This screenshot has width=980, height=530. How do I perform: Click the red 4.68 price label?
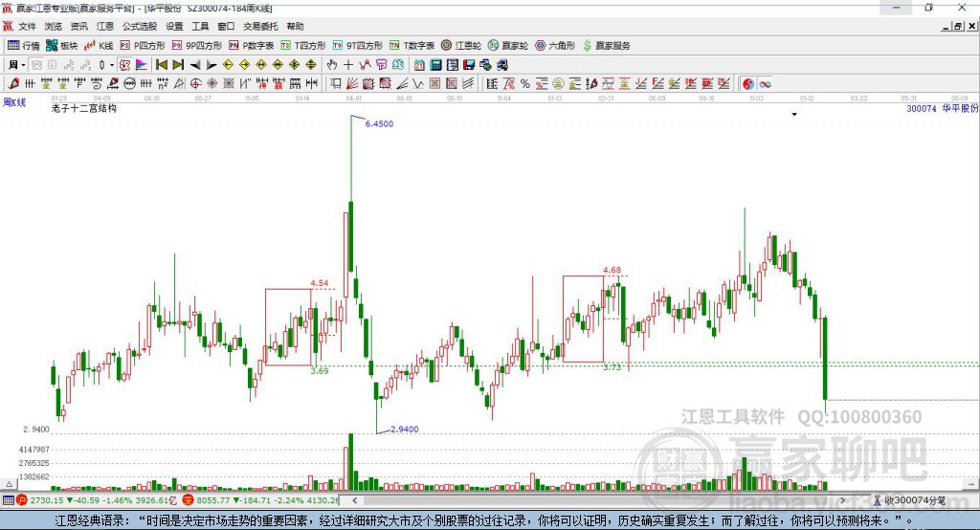(x=612, y=270)
